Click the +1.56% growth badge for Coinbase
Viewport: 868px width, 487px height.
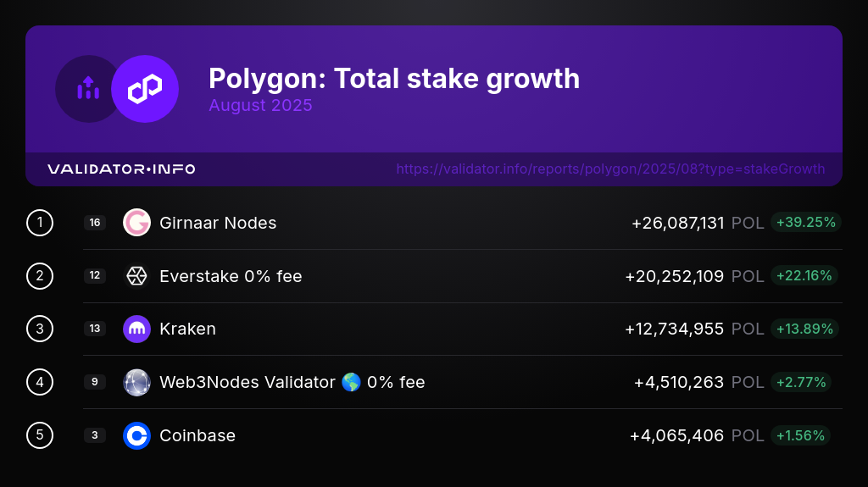[800, 435]
